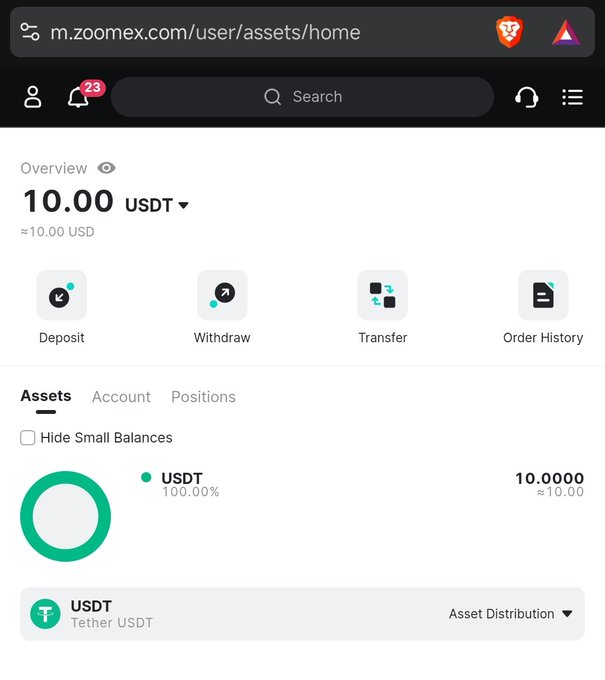Click the ≈10.00 USD text
This screenshot has width=605, height=680.
[x=57, y=232]
